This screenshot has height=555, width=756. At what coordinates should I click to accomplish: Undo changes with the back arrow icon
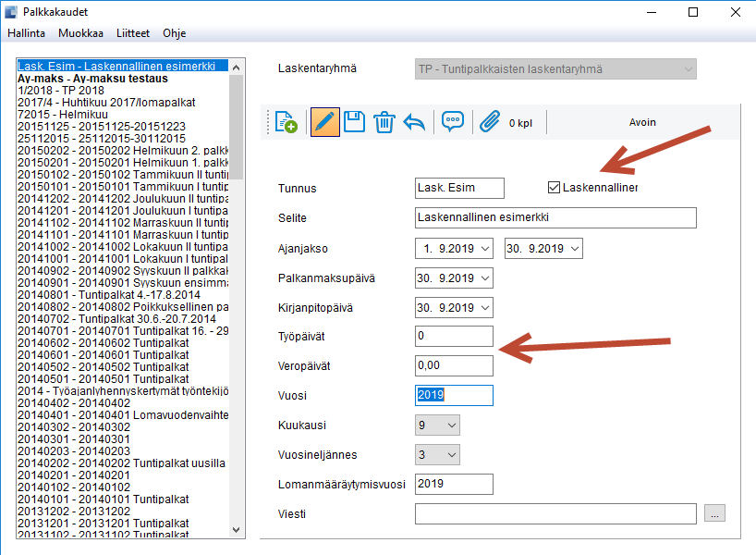(x=414, y=122)
